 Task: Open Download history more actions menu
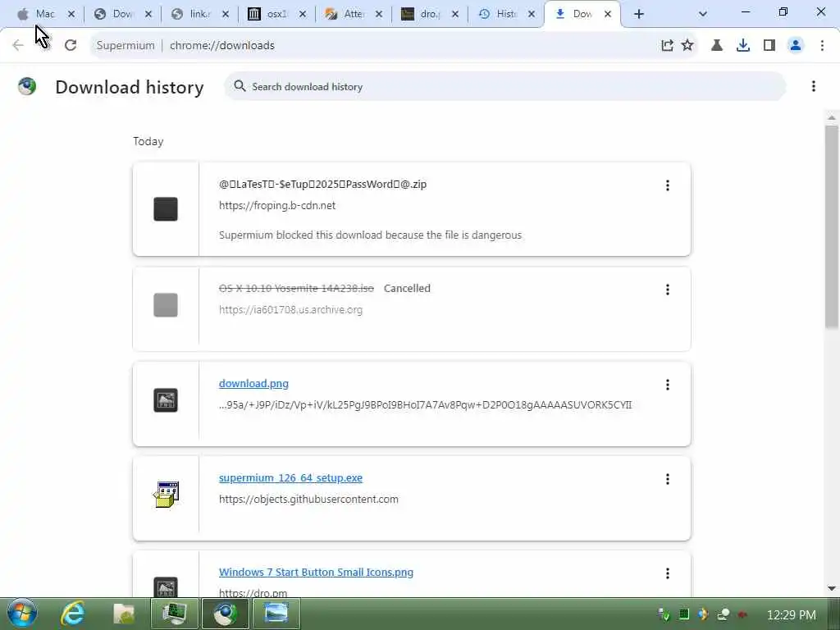813,86
